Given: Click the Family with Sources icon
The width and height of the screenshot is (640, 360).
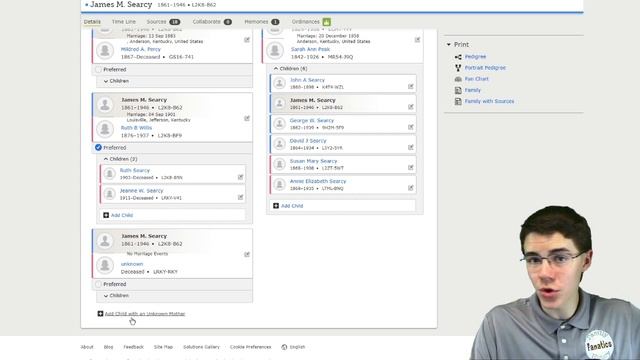Looking at the screenshot, I should pyautogui.click(x=458, y=101).
